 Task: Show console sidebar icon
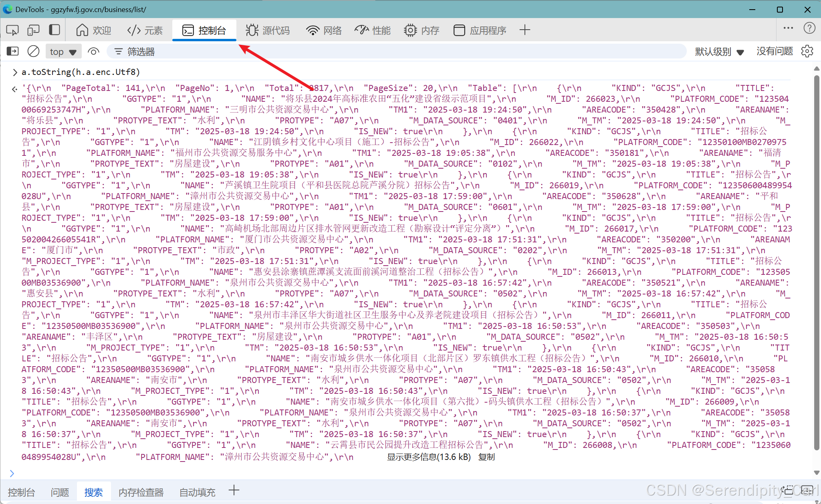point(13,51)
